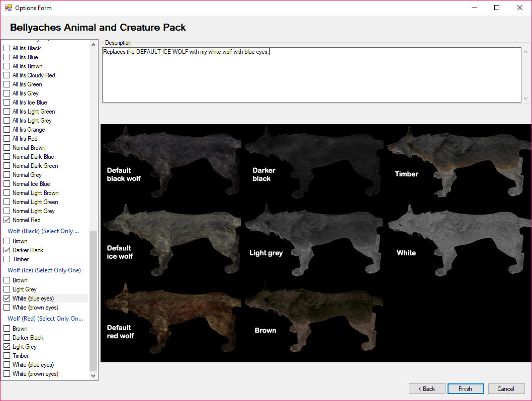
Task: Tick the Normal Ice Blue option
Action: click(x=7, y=184)
